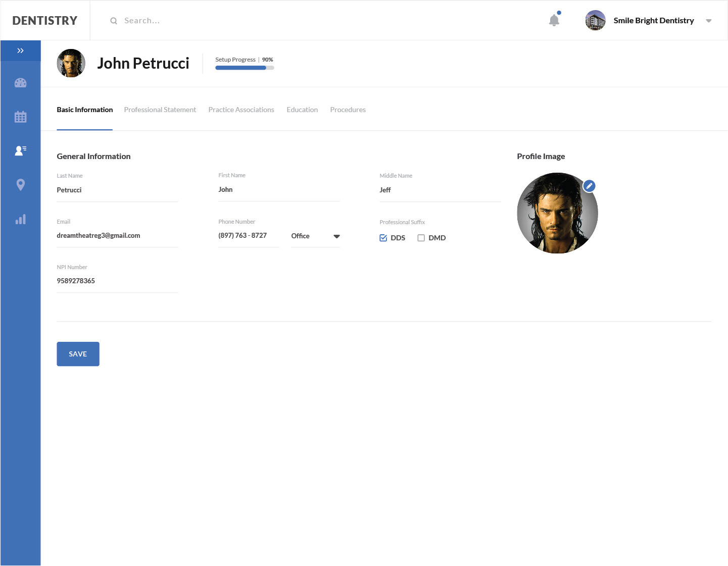Click the search magnifier icon
The width and height of the screenshot is (728, 566).
point(114,21)
